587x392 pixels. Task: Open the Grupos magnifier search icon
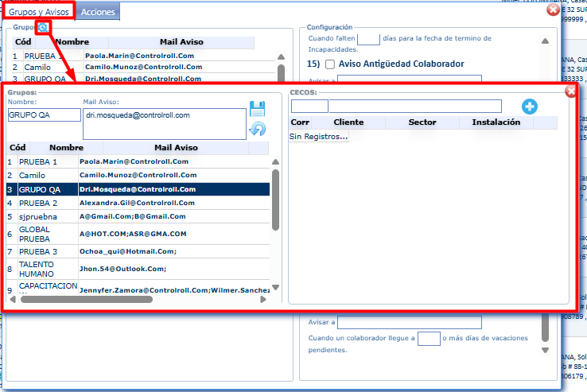click(x=43, y=28)
